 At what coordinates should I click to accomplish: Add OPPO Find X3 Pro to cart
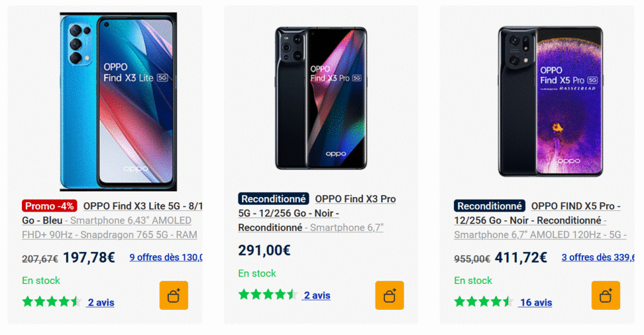tap(389, 295)
